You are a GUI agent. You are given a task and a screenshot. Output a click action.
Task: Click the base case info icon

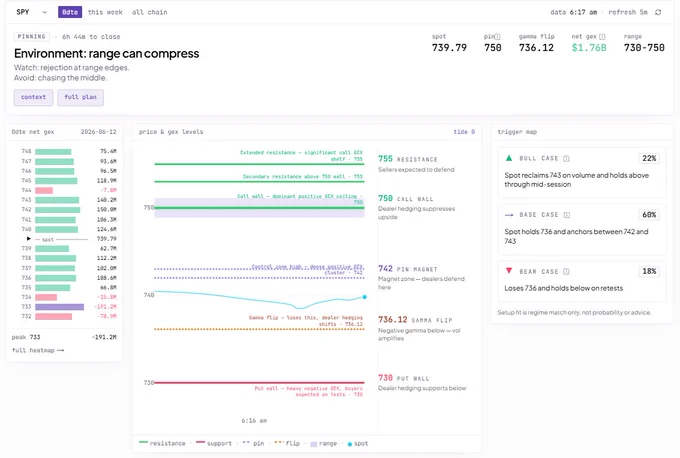click(x=566, y=215)
